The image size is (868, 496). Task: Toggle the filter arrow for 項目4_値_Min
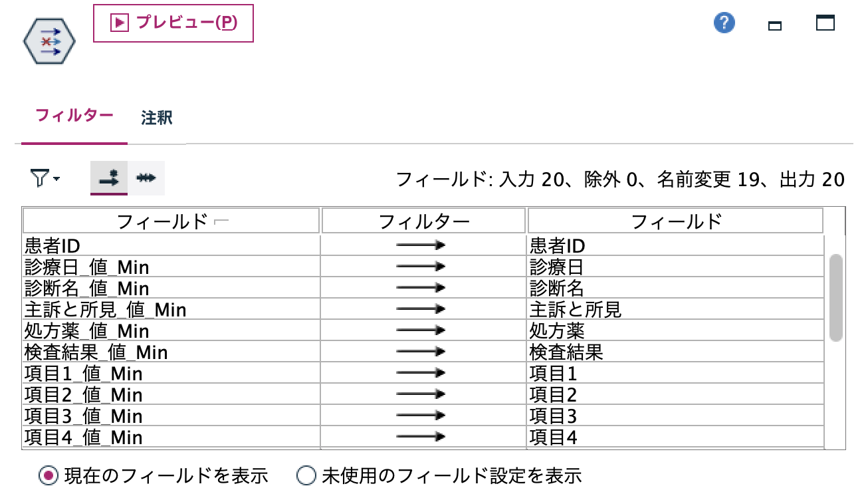(x=423, y=437)
